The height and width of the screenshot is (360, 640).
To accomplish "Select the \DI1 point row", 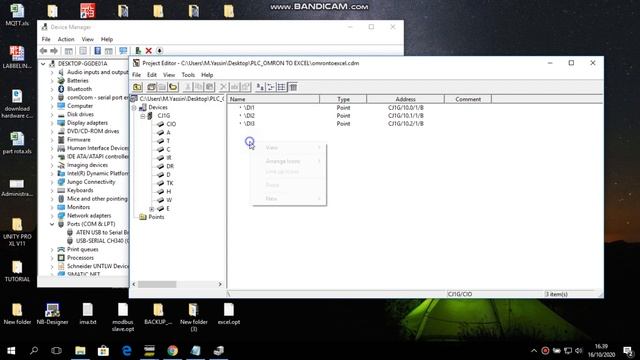I will point(249,108).
